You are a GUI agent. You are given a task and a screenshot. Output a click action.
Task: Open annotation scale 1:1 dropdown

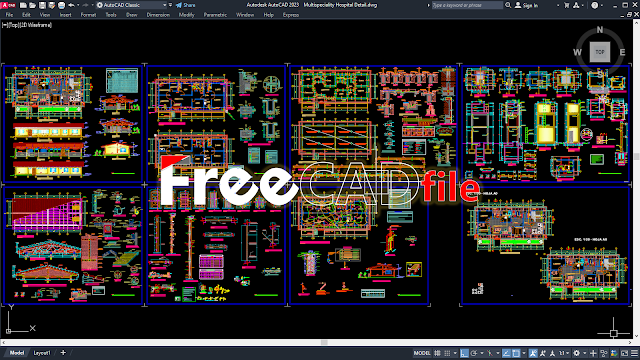pos(563,353)
